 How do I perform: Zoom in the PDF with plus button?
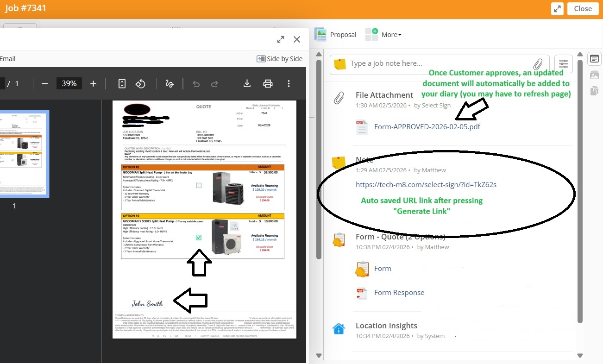tap(93, 84)
